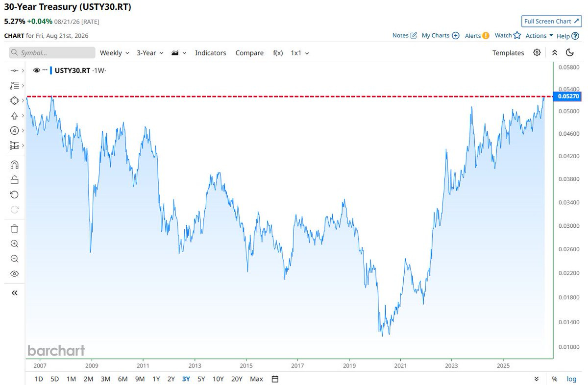
Task: Select the 5D time range
Action: pyautogui.click(x=55, y=379)
